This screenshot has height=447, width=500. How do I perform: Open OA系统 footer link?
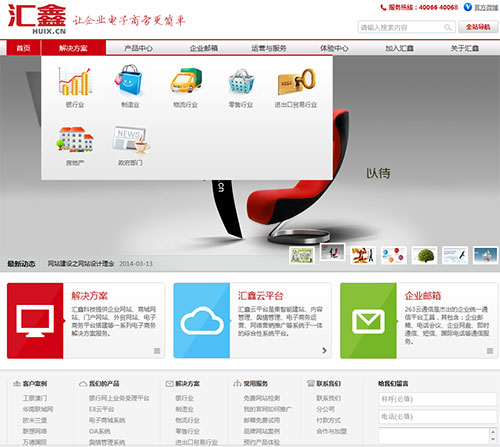[x=99, y=431]
